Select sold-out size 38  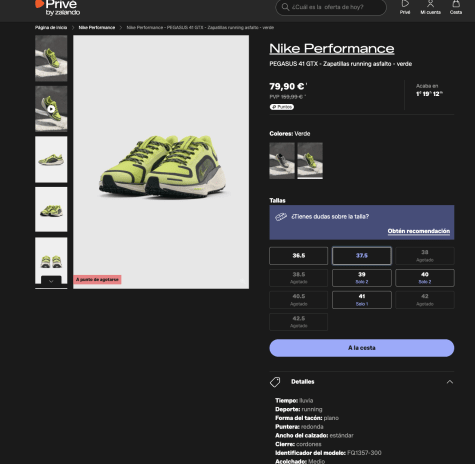click(425, 256)
